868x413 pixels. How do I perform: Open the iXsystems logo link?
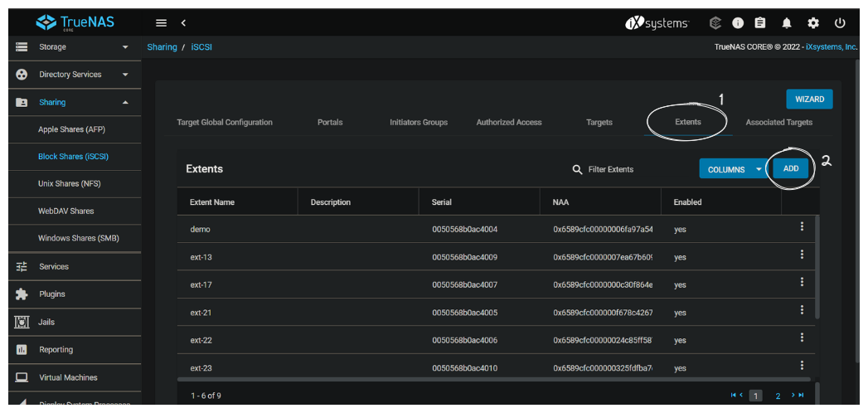point(657,23)
